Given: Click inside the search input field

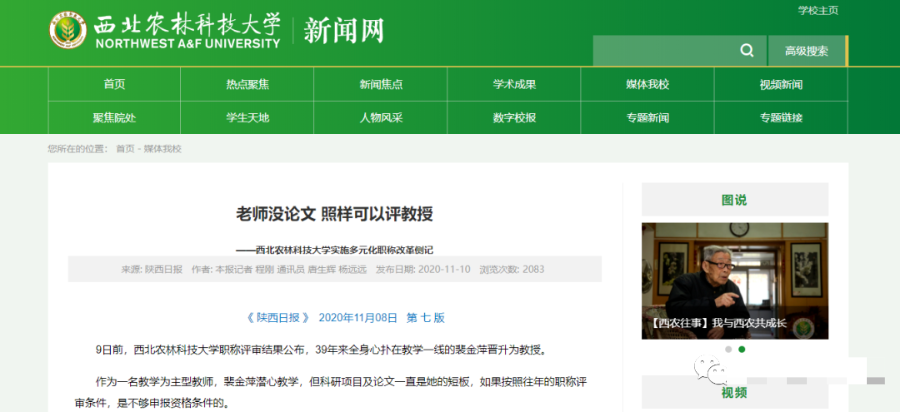Looking at the screenshot, I should click(x=662, y=51).
